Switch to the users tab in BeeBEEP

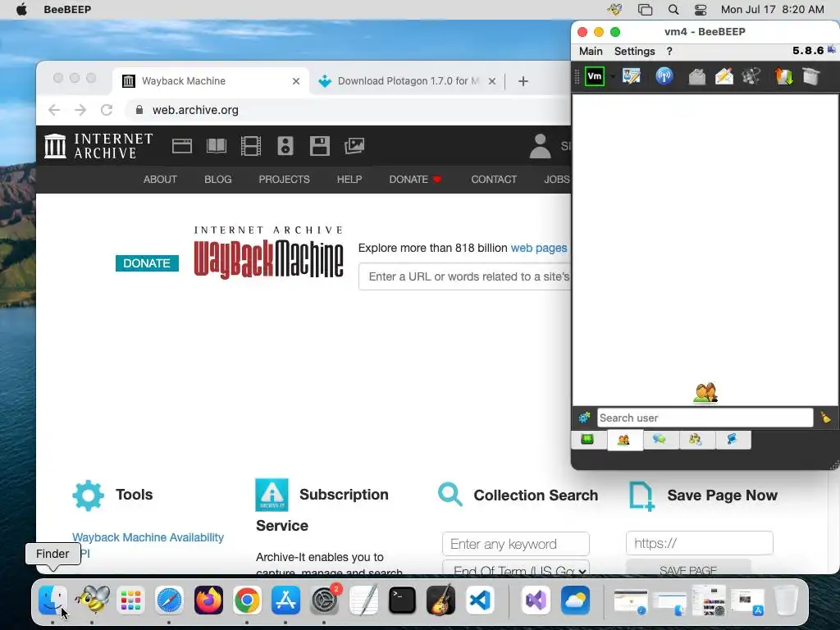pos(623,441)
